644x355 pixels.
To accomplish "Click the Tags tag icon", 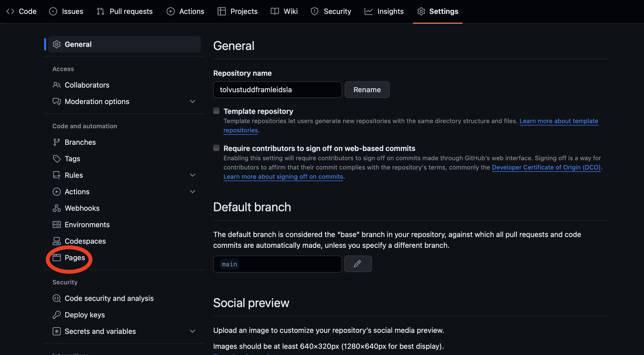I will tap(57, 159).
